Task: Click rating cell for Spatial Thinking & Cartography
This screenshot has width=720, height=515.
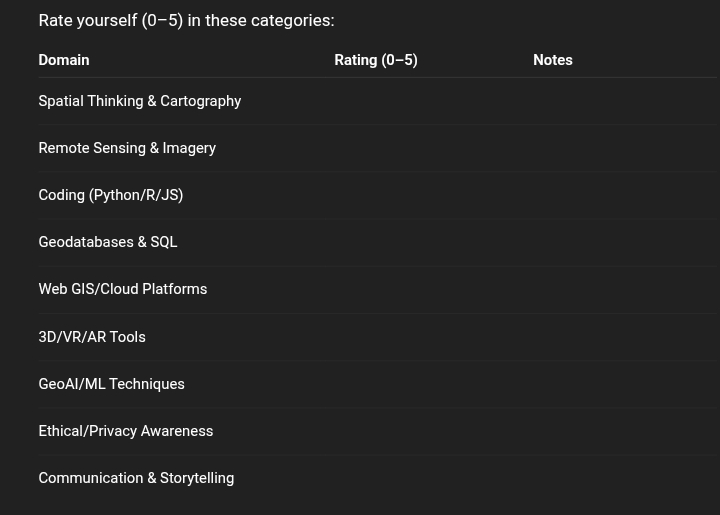Action: pos(425,101)
